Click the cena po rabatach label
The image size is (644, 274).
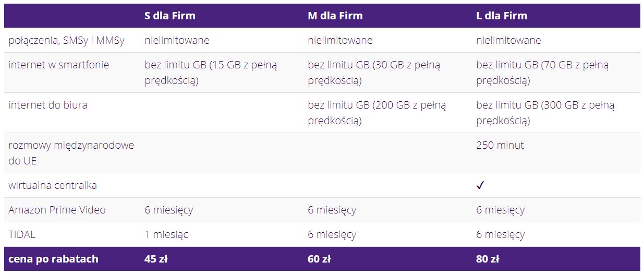(x=53, y=259)
